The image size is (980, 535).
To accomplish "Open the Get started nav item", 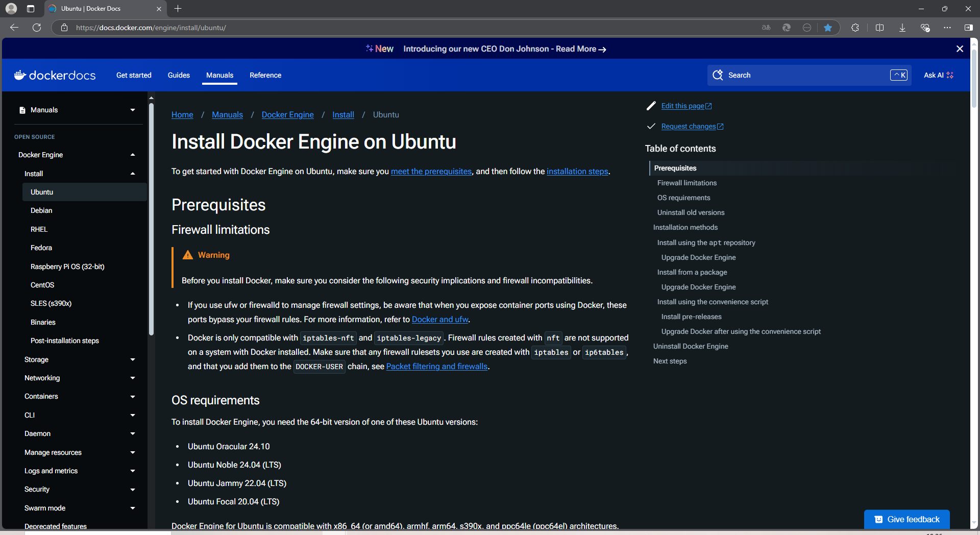I will pyautogui.click(x=134, y=75).
